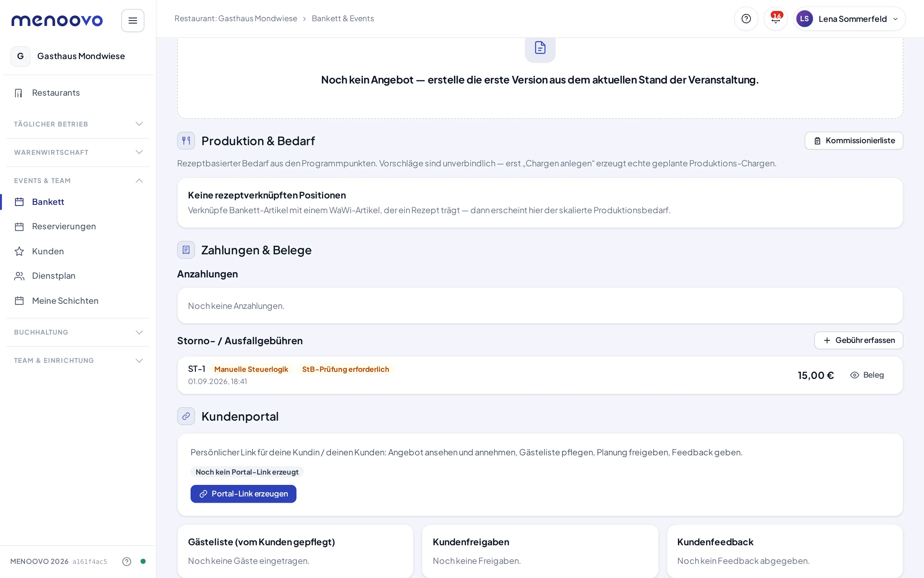Open Meine Schichten in sidebar

[78, 301]
